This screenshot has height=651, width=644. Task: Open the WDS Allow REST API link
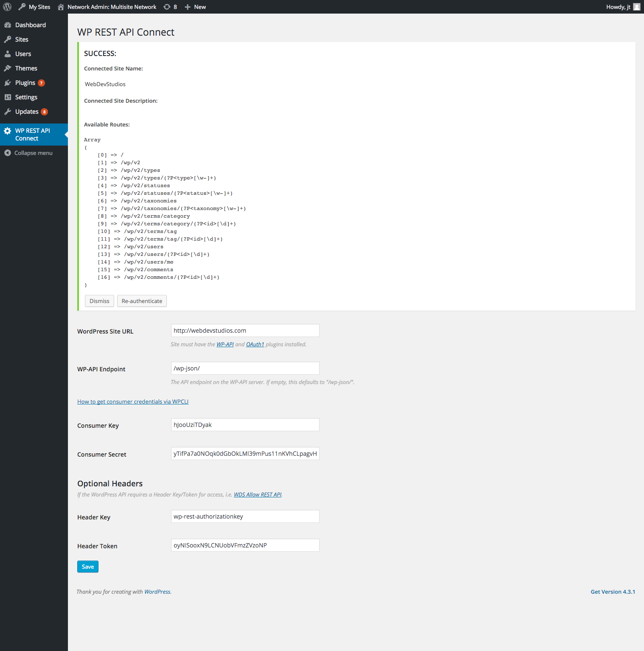coord(258,494)
